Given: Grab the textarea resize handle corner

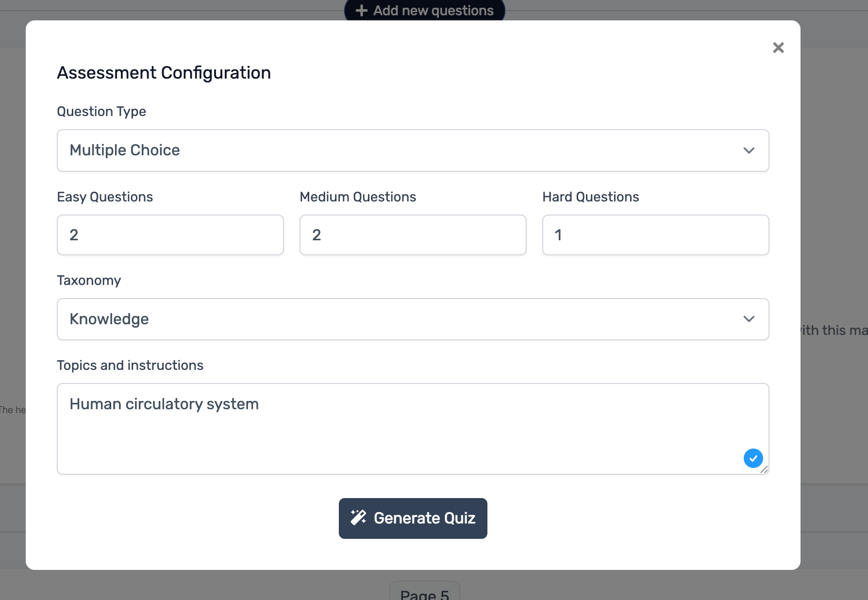Looking at the screenshot, I should (x=765, y=470).
